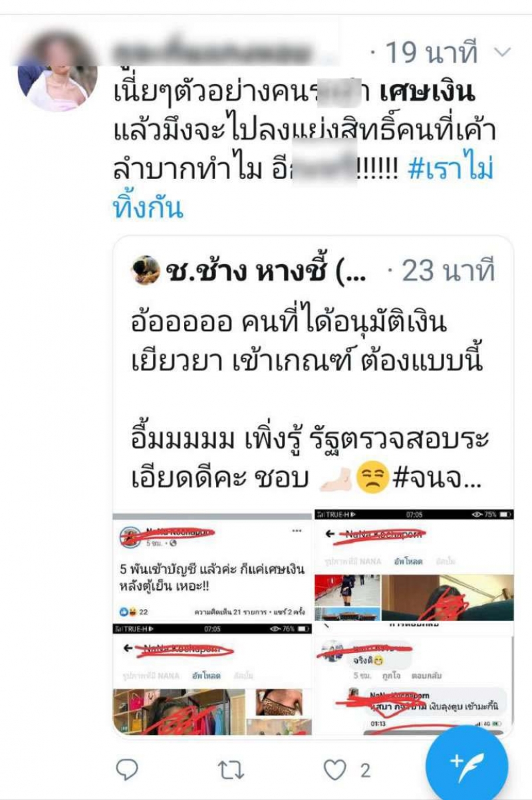The width and height of the screenshot is (532, 800).
Task: Like the tweet with the heart icon
Action: pos(334,770)
